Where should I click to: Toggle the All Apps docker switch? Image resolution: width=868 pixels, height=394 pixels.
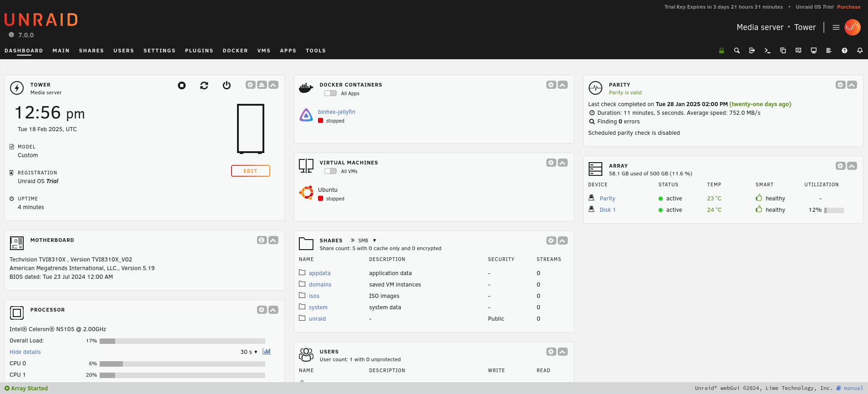331,93
